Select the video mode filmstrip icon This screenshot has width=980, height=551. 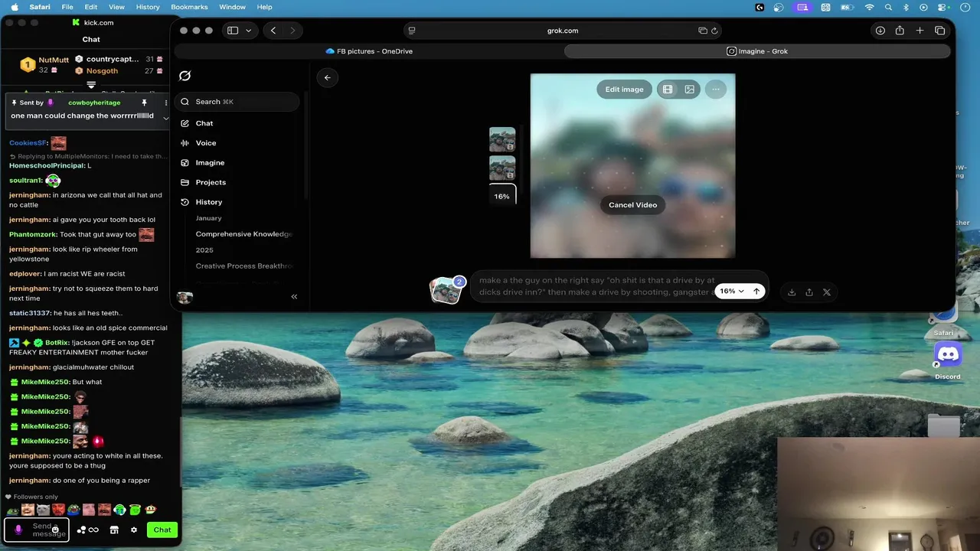[668, 90]
